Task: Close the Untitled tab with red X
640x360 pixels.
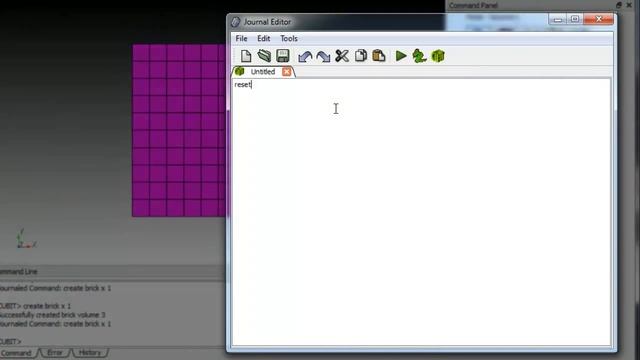Action: [287, 72]
